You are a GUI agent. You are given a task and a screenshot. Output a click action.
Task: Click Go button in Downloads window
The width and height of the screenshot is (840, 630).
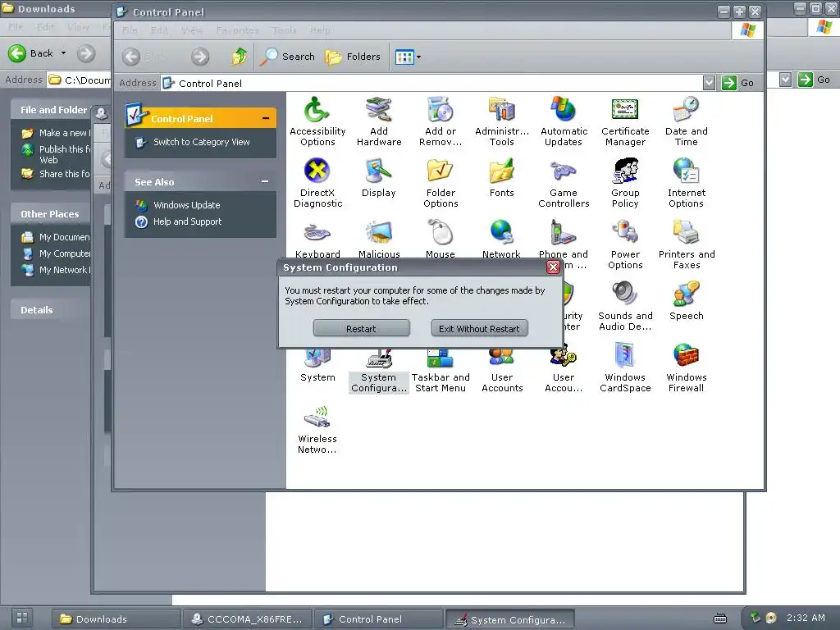click(814, 80)
